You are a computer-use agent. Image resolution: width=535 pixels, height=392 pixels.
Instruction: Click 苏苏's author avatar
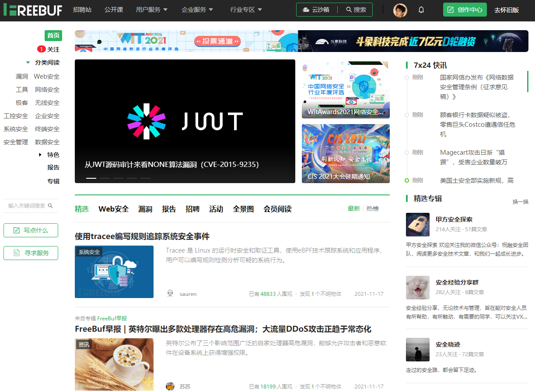tap(171, 386)
